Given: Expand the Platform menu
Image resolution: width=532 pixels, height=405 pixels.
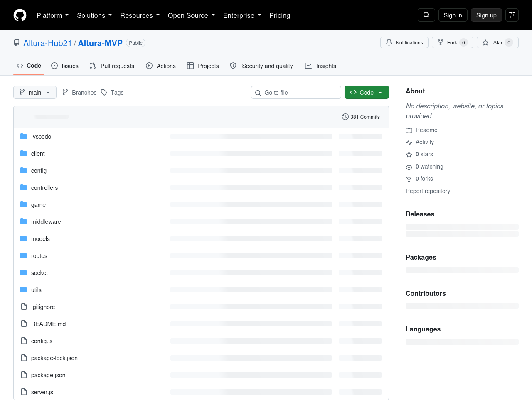Looking at the screenshot, I should click(x=52, y=15).
